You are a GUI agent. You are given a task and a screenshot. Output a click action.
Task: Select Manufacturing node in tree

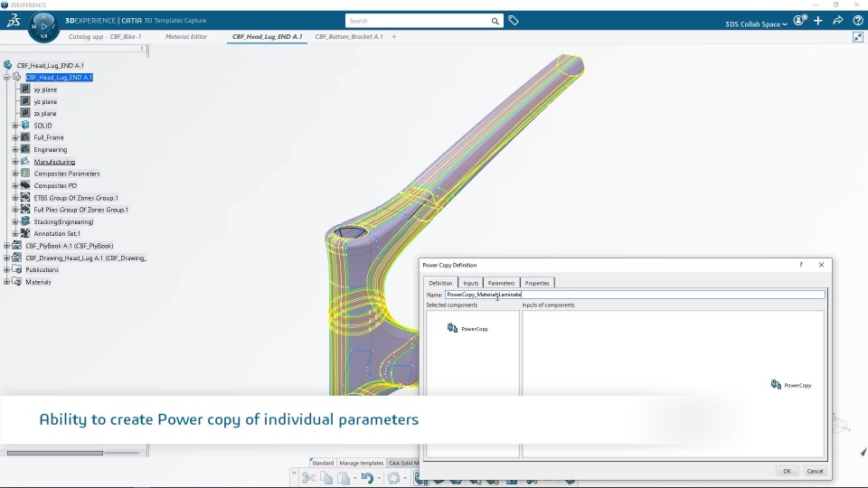(54, 162)
